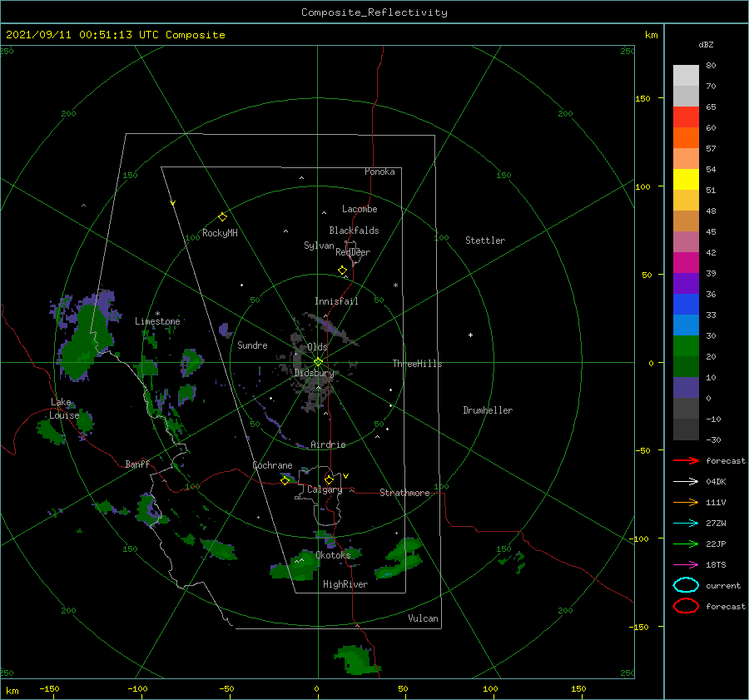Click the Banff label
The image size is (749, 700).
[x=137, y=464]
